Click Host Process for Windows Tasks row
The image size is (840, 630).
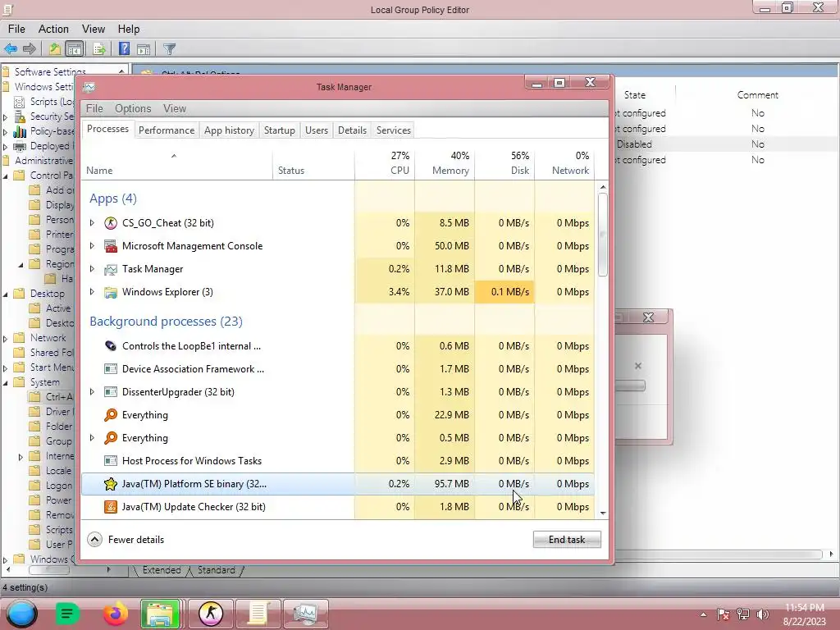click(x=337, y=461)
